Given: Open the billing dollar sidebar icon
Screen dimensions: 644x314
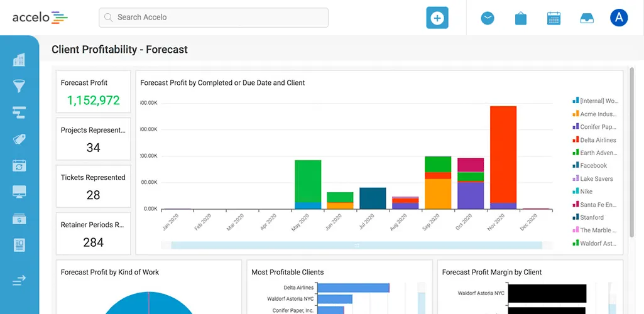Looking at the screenshot, I should tap(19, 219).
